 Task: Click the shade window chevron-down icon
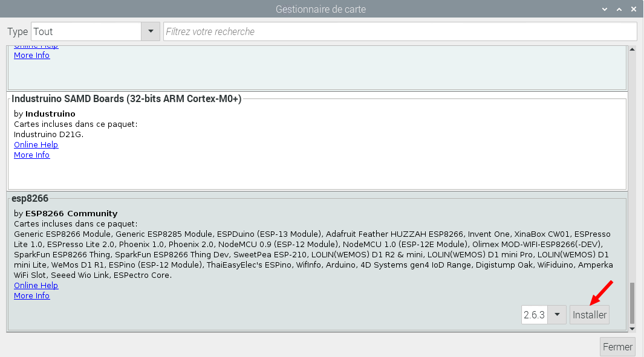(605, 9)
